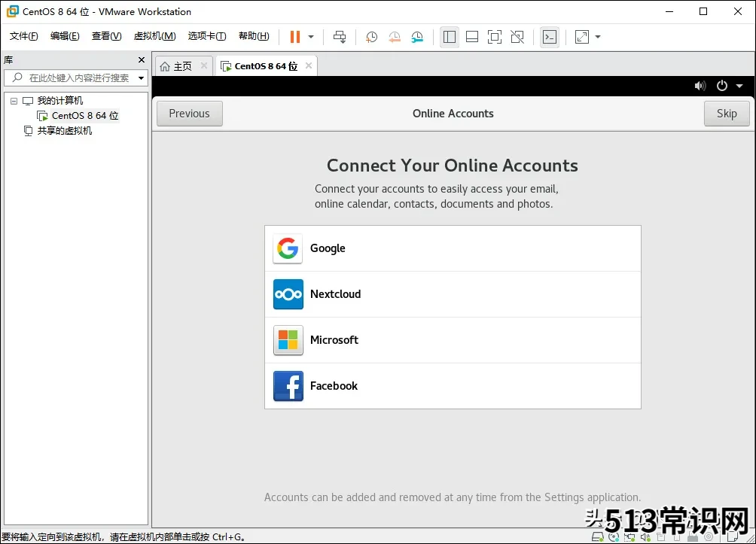Click the Online Accounts header title
The height and width of the screenshot is (544, 756).
[453, 114]
